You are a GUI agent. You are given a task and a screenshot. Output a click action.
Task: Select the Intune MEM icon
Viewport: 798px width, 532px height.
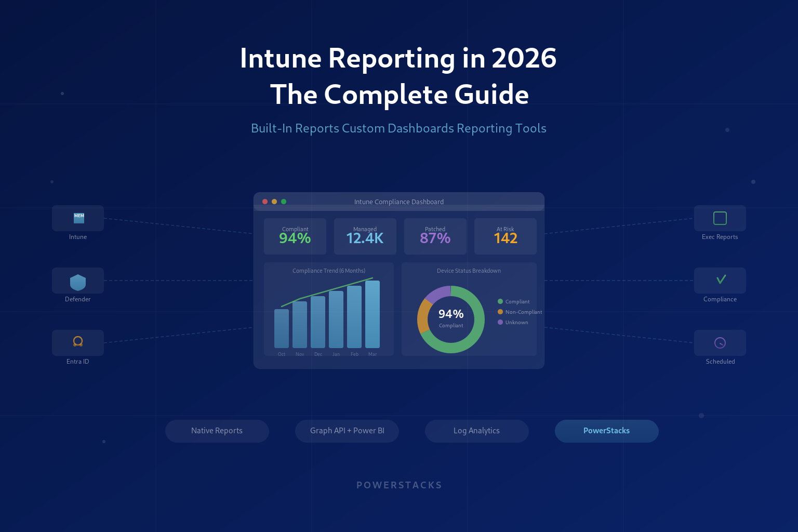(x=77, y=217)
